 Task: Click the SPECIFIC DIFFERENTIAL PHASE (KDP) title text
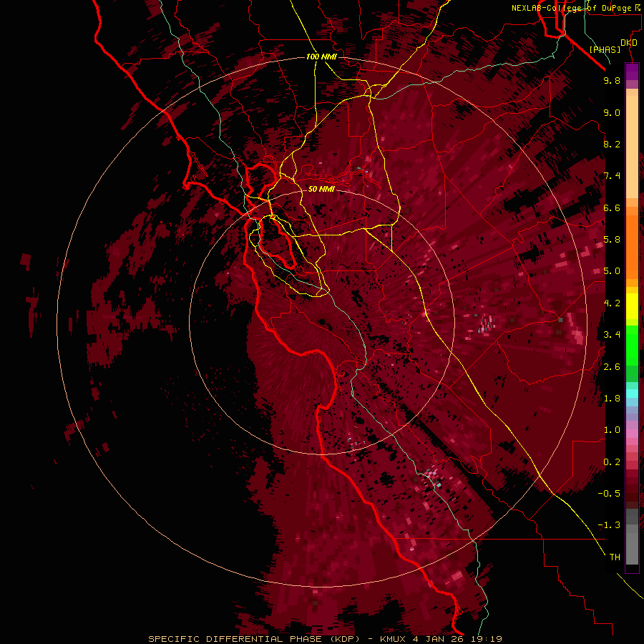pyautogui.click(x=254, y=639)
